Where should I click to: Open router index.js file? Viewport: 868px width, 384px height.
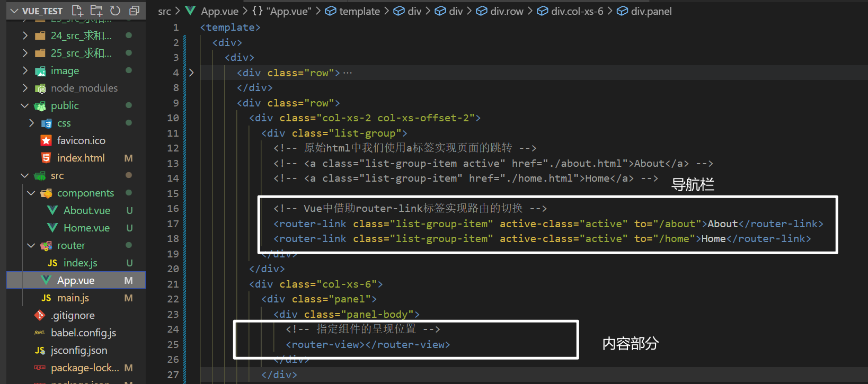pyautogui.click(x=81, y=263)
